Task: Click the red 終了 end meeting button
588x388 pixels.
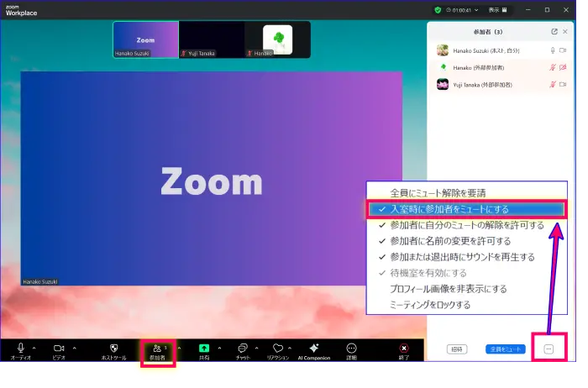Action: (x=404, y=348)
